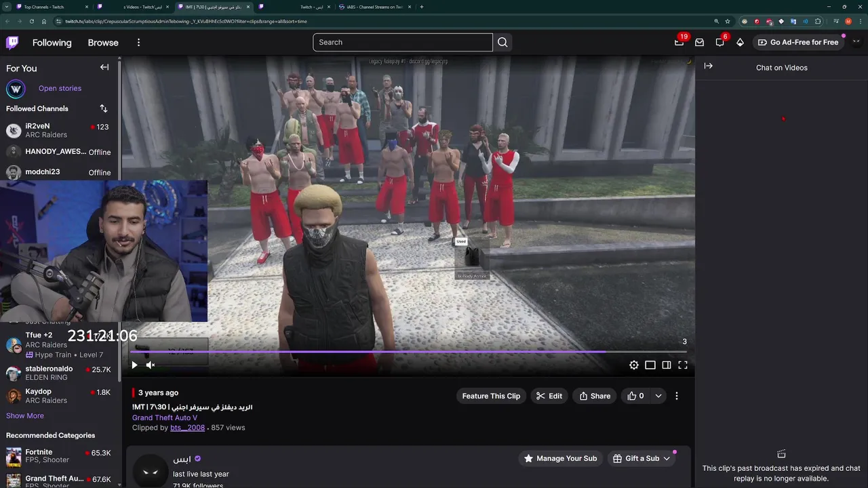
Task: Click the Get Bits diamond icon
Action: coord(740,42)
